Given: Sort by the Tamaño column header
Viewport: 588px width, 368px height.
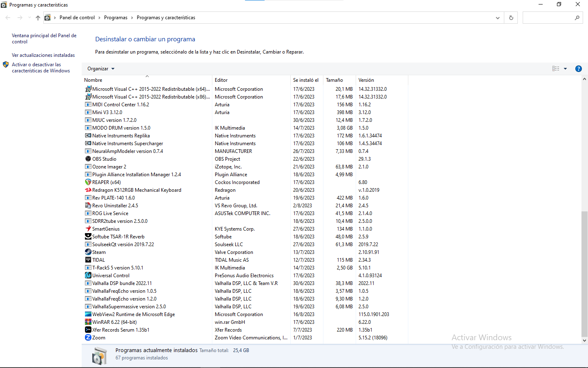Looking at the screenshot, I should coord(339,80).
